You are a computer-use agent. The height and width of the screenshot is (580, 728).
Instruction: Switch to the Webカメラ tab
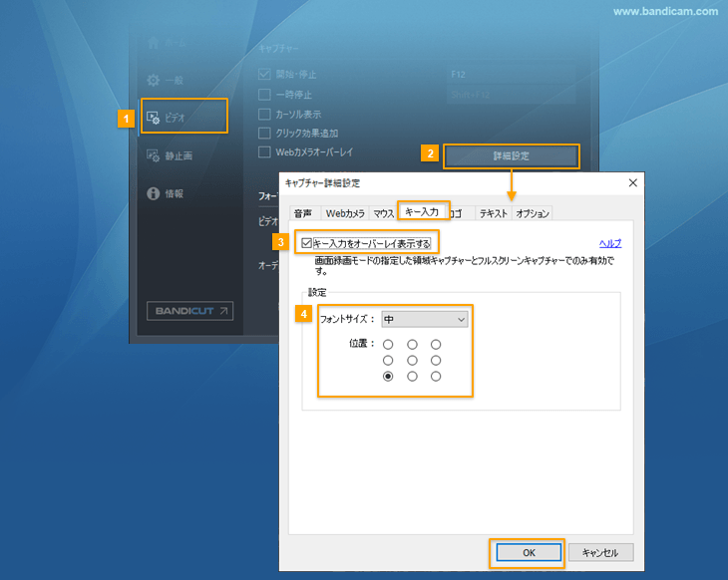tap(345, 213)
